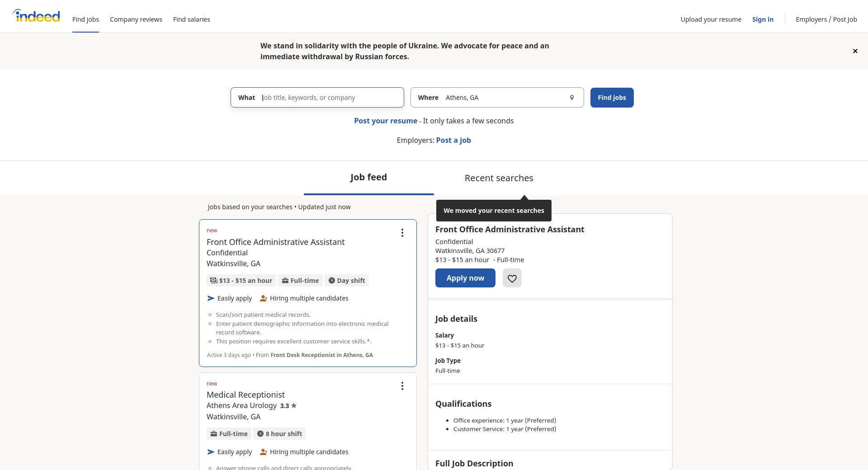
Task: Click the salary icon tag $13 - $15 an hour
Action: pyautogui.click(x=241, y=281)
